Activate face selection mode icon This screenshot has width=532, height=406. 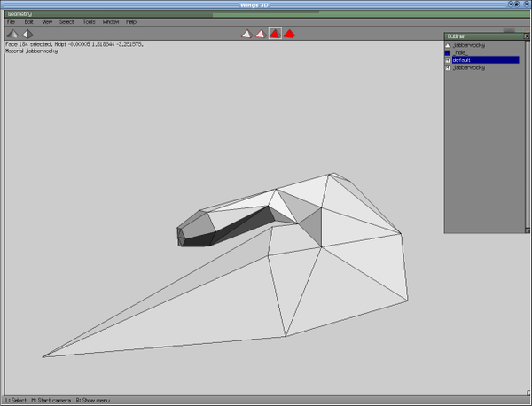tap(275, 34)
